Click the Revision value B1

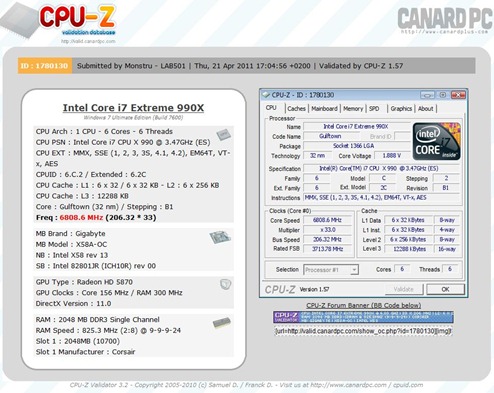click(x=446, y=188)
